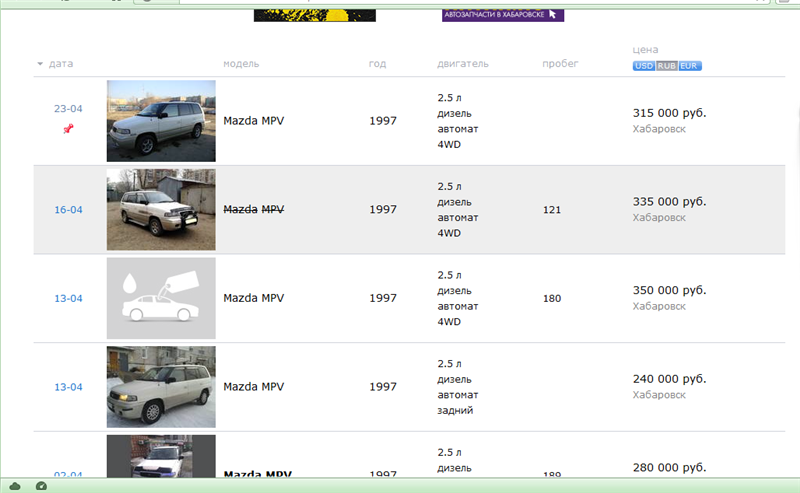Click Хабаровск under the 350 000 руб. price
Screen dimensions: 800x493
tap(659, 306)
